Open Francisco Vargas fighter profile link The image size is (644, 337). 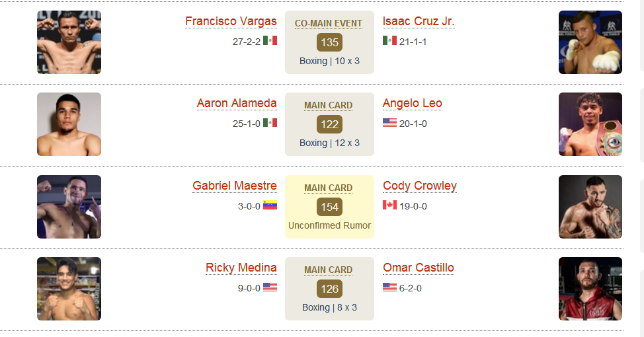click(x=231, y=21)
